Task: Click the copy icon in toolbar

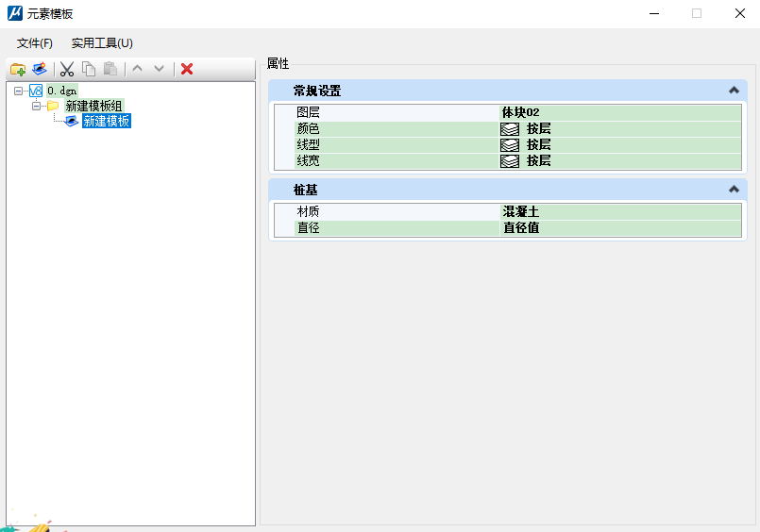Action: [89, 69]
